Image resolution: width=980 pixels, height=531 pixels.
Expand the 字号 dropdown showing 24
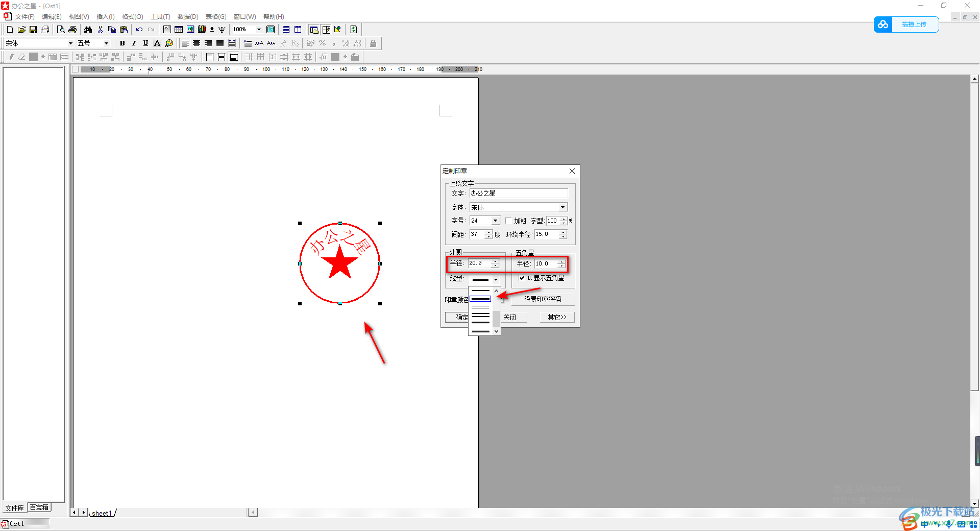(x=495, y=221)
